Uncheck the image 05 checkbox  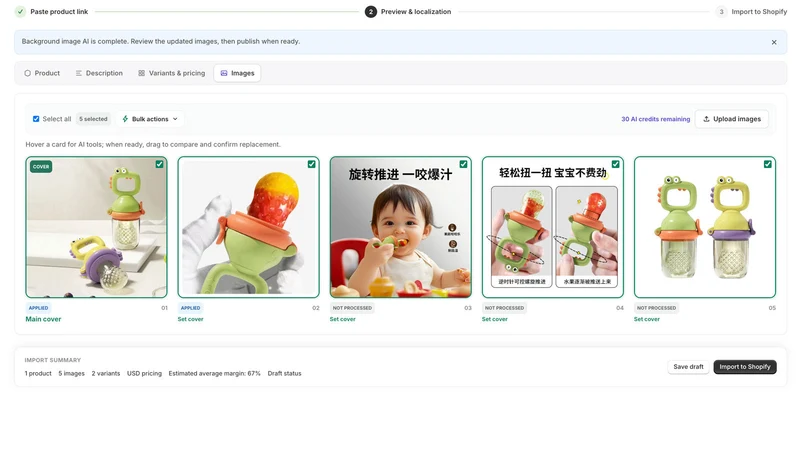(x=768, y=164)
